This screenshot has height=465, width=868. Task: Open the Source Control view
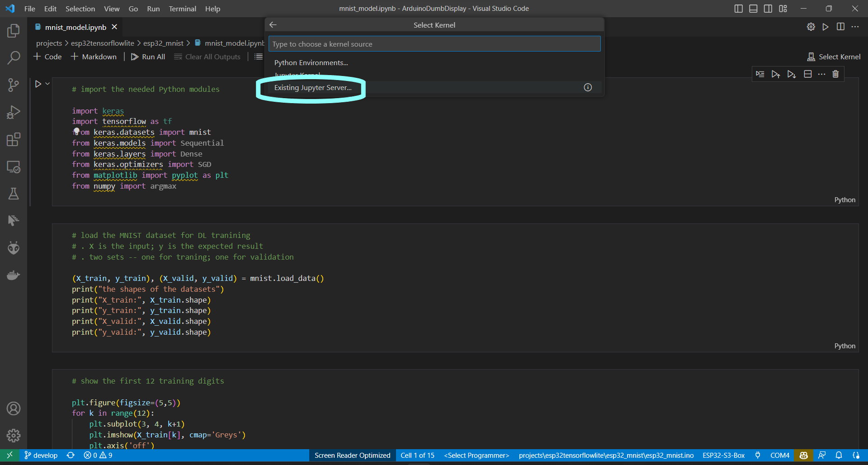(x=14, y=85)
